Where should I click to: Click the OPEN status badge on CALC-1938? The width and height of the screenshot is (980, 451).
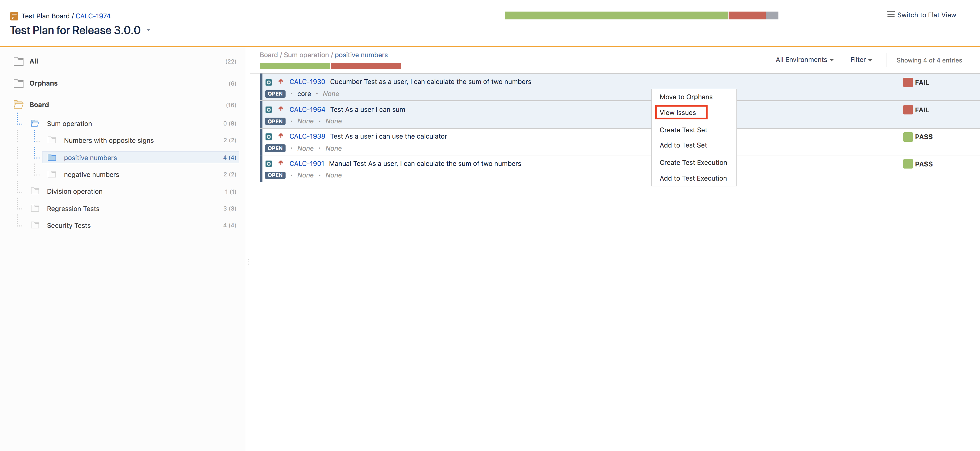click(275, 148)
